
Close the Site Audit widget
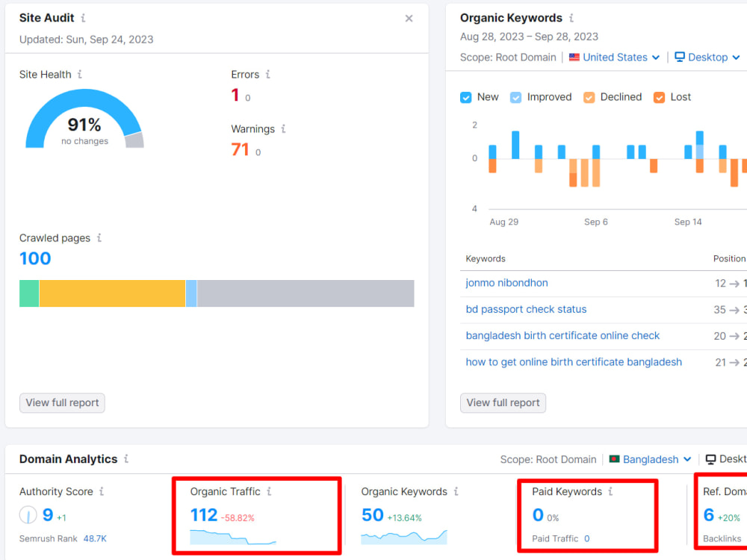pyautogui.click(x=409, y=19)
